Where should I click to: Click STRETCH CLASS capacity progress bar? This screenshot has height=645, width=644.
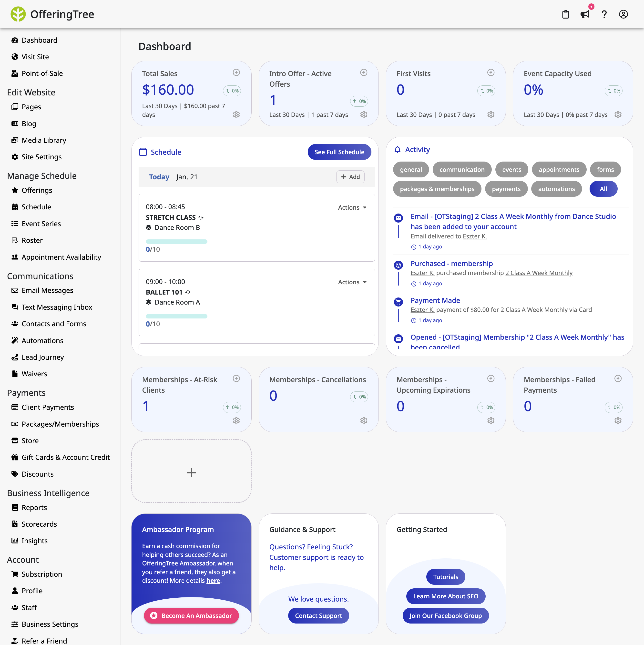click(176, 241)
